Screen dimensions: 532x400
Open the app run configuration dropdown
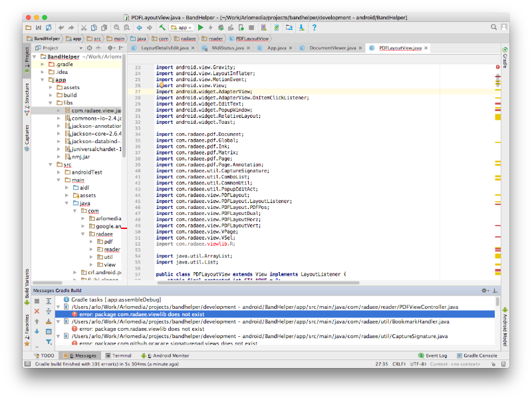pos(182,27)
